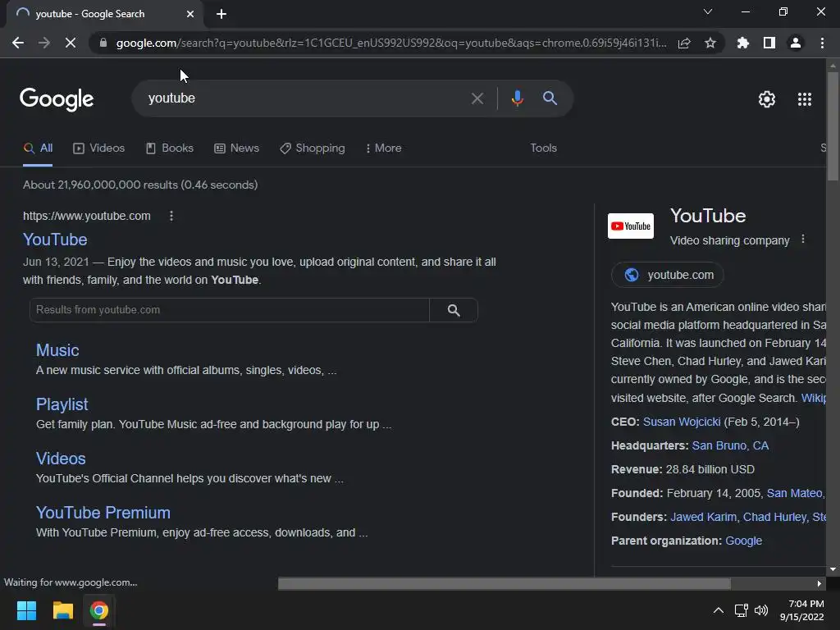The width and height of the screenshot is (840, 630).
Task: Click "Revenue: 28.84 billion USD" text
Action: click(x=682, y=470)
